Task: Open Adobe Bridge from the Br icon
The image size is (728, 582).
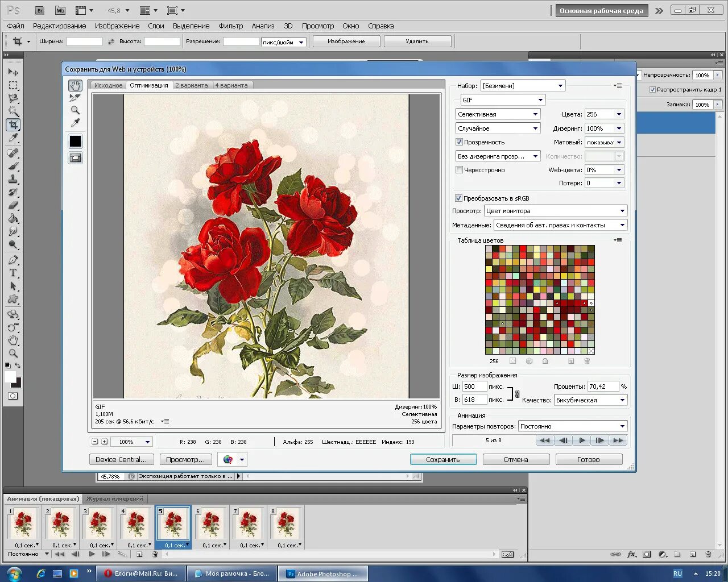Action: click(40, 10)
